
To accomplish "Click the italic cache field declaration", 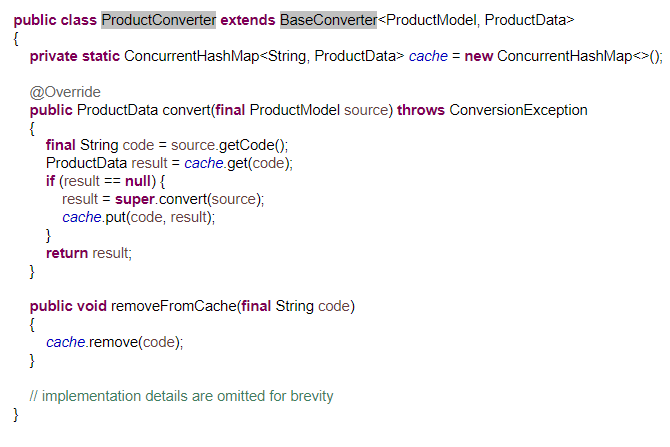I will point(428,56).
